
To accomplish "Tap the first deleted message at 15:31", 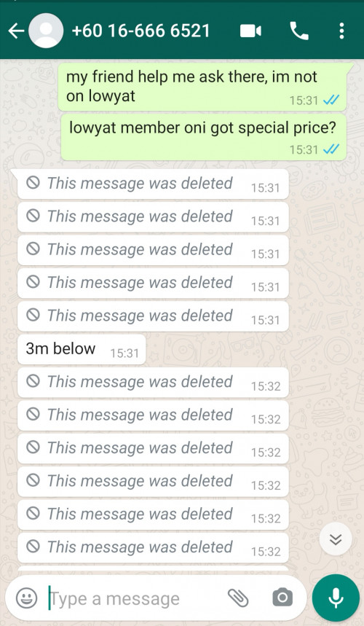I will pyautogui.click(x=153, y=184).
